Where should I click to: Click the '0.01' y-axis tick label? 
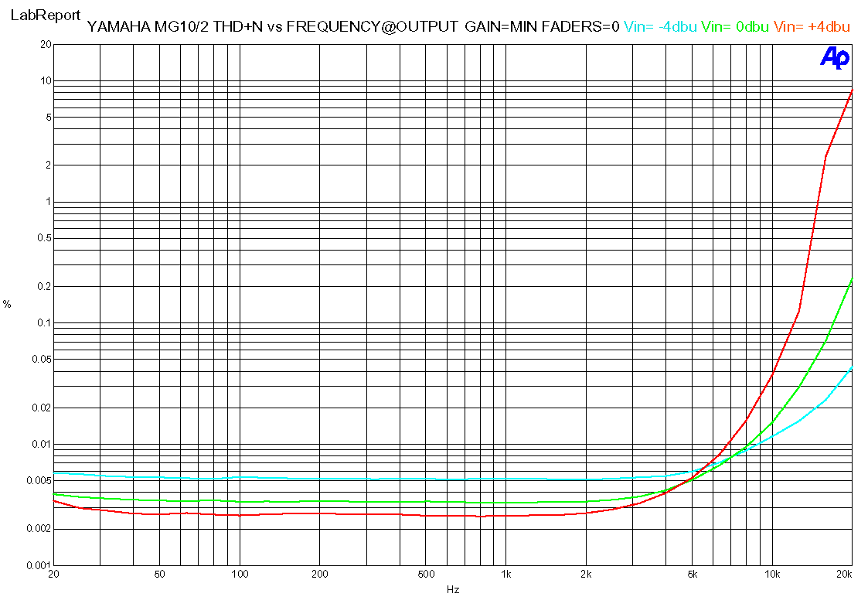[42, 444]
